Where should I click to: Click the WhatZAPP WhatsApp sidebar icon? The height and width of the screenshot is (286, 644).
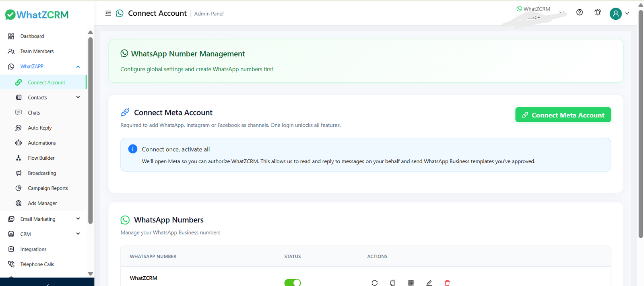click(11, 66)
